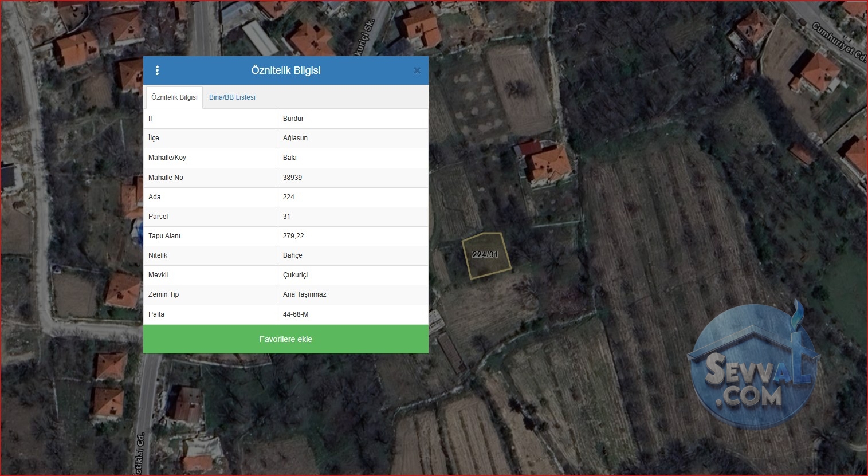Click the Öznitelik Bilgisi header title

[286, 70]
